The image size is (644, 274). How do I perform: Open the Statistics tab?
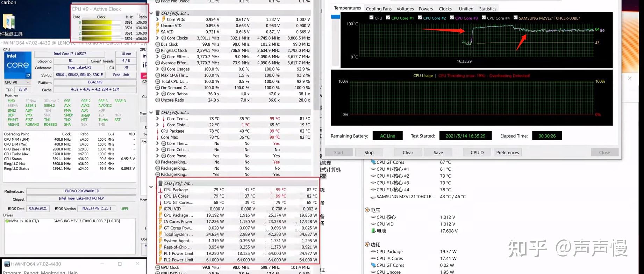[487, 9]
